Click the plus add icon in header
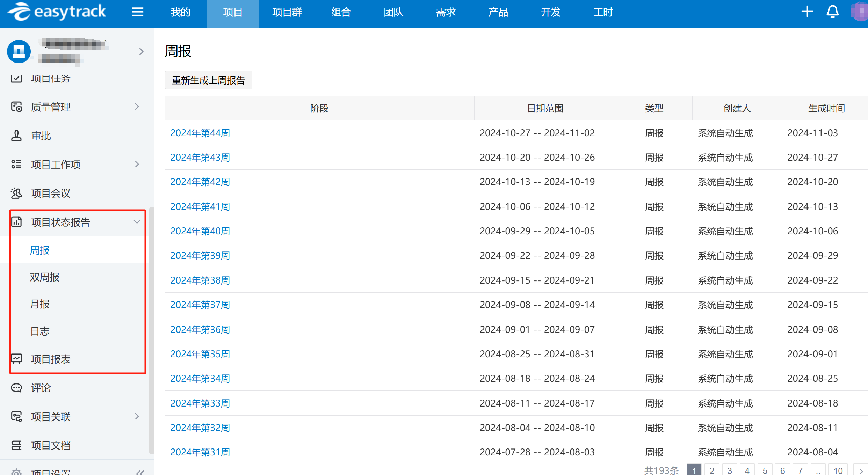868x475 pixels. 807,12
